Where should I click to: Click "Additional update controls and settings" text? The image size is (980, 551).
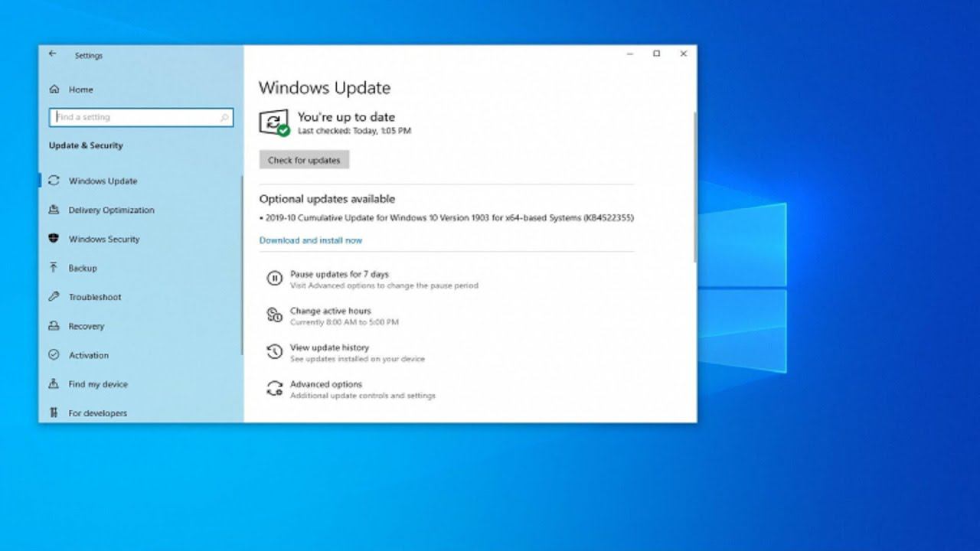coord(363,396)
